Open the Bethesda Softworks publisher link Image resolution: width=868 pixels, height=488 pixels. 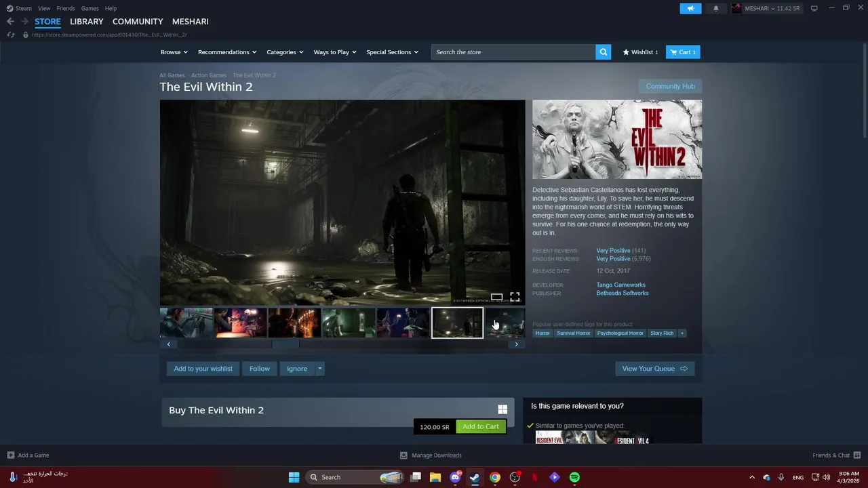click(623, 293)
